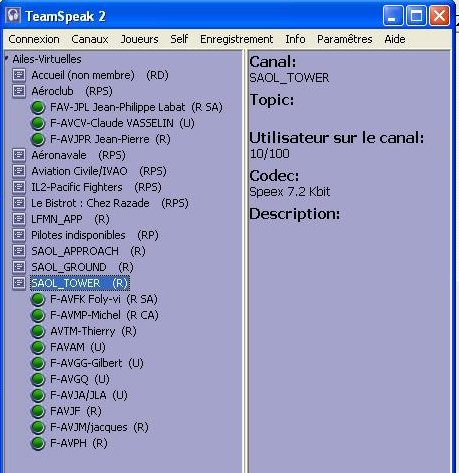The height and width of the screenshot is (473, 459).
Task: Click green status light of F-AVMP-Michel
Action: click(38, 315)
